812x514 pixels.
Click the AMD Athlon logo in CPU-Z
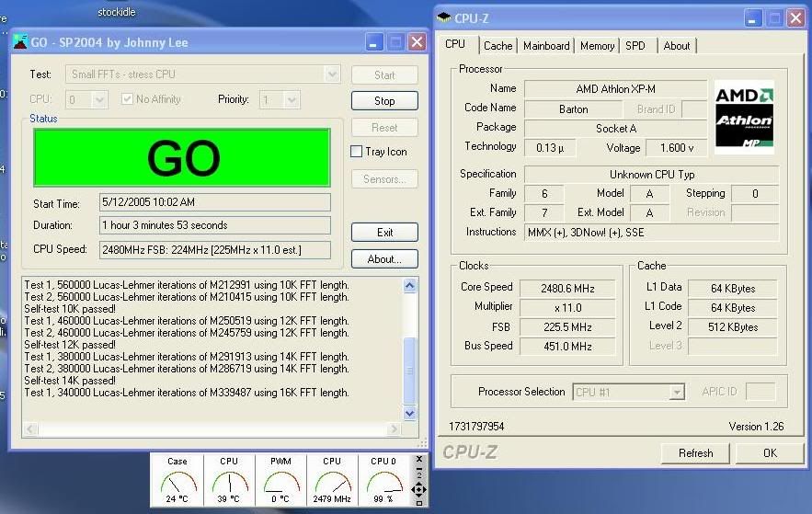(744, 115)
